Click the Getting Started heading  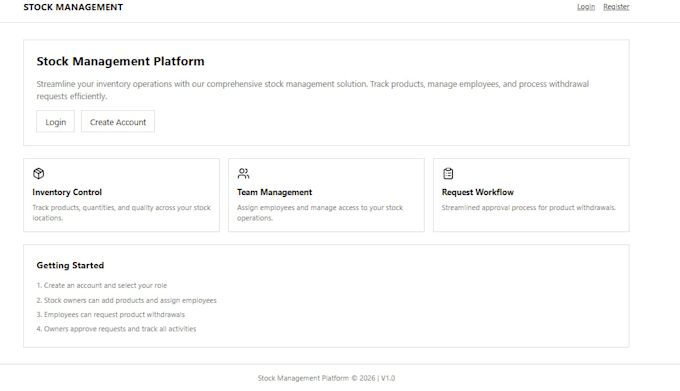point(70,265)
